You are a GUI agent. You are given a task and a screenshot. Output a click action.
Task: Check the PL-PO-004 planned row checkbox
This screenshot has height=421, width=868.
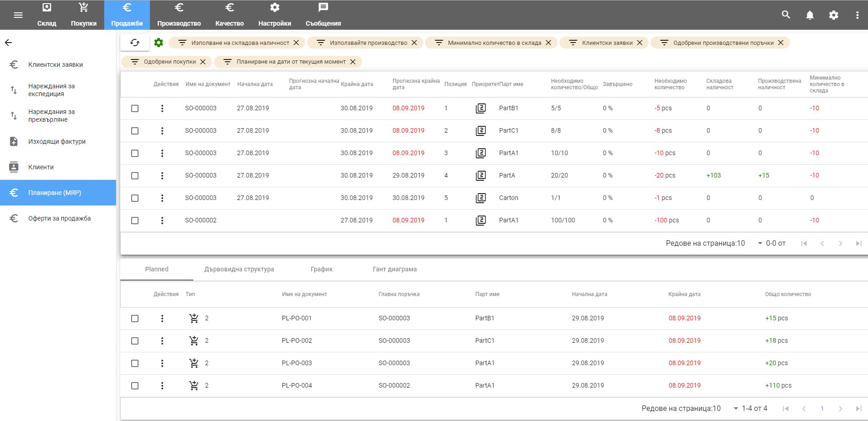135,386
